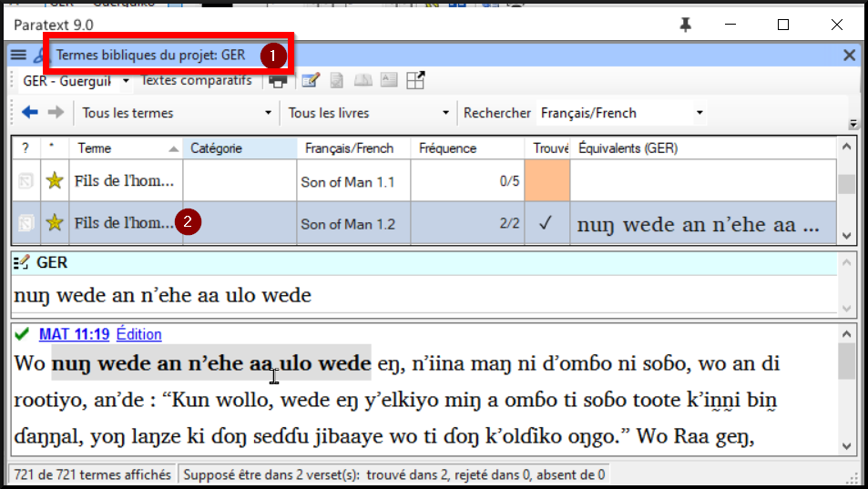
Task: Click the greyed-out open book toolbar icon
Action: click(x=363, y=81)
